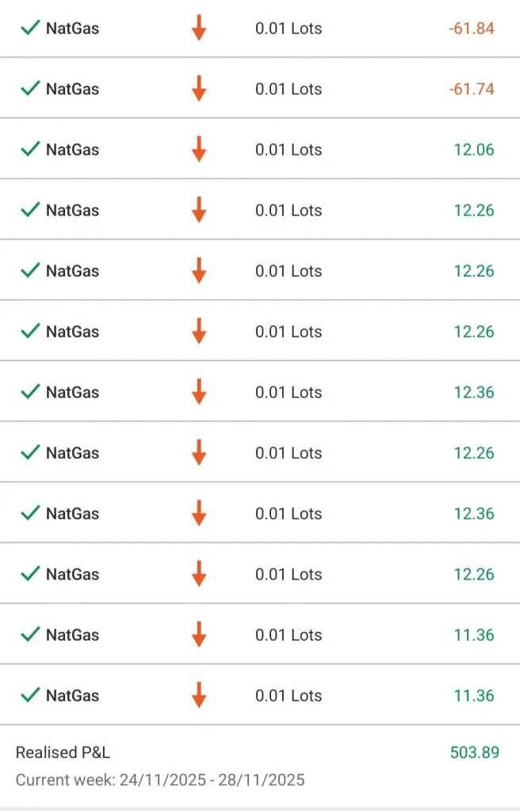Select the current week date range text
This screenshot has width=520, height=812.
point(160,779)
